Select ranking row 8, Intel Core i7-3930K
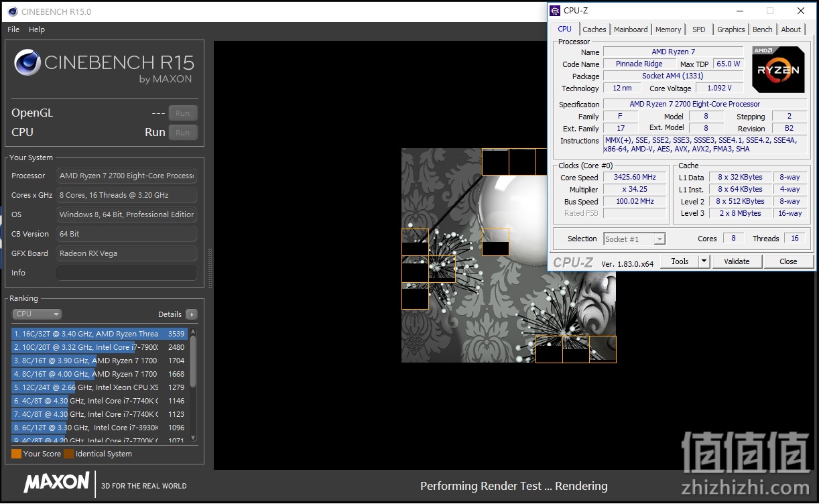This screenshot has width=819, height=504. point(100,428)
